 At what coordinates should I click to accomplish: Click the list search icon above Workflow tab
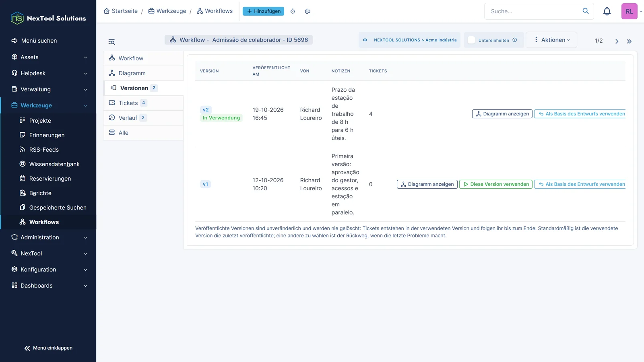click(111, 42)
